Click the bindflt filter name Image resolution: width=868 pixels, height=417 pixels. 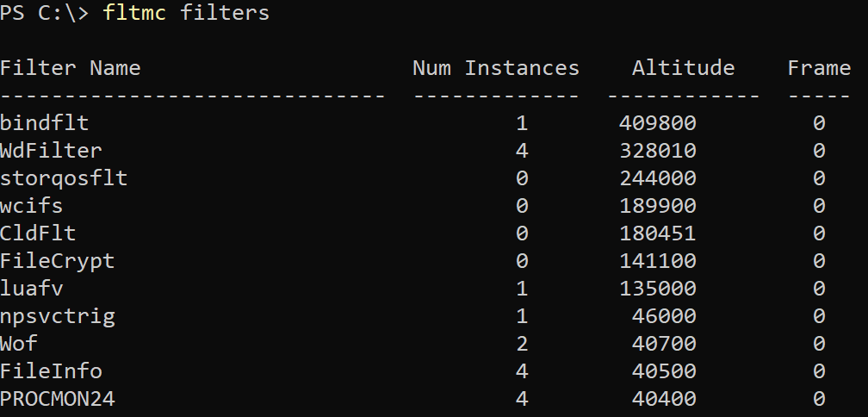click(44, 123)
